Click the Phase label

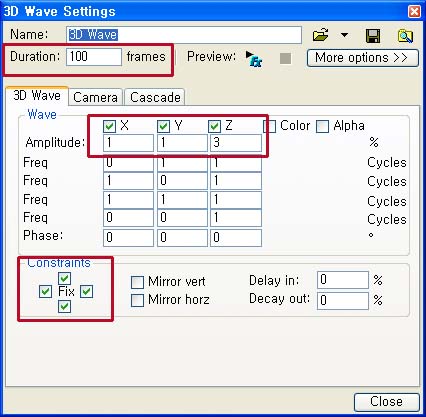tap(43, 236)
